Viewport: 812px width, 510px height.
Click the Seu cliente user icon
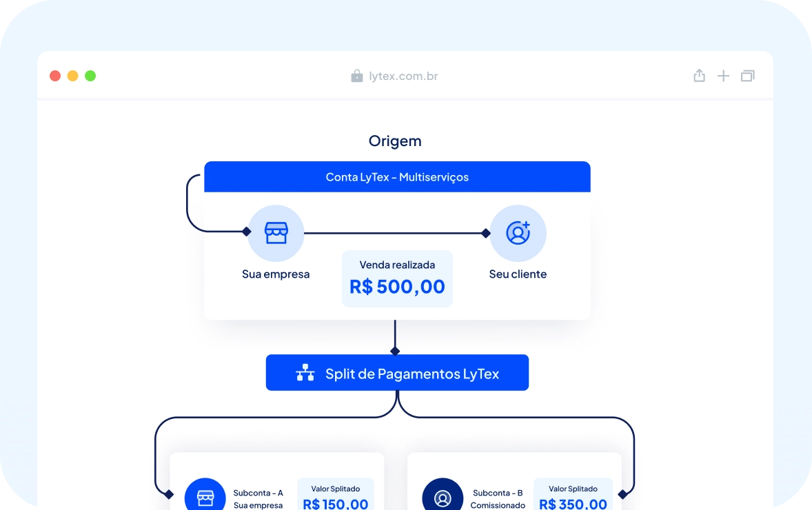(518, 233)
